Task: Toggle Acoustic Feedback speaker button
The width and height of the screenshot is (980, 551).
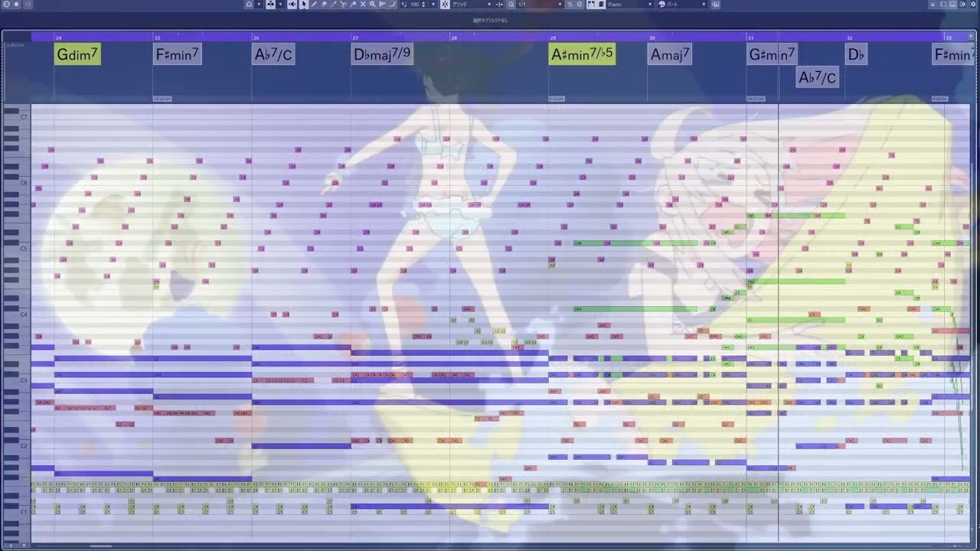Action: [x=292, y=4]
